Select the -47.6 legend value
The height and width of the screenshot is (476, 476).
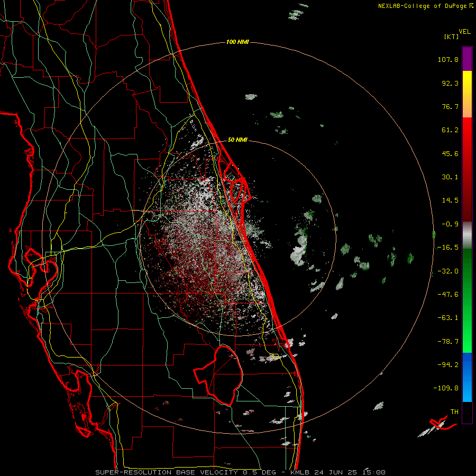448,295
